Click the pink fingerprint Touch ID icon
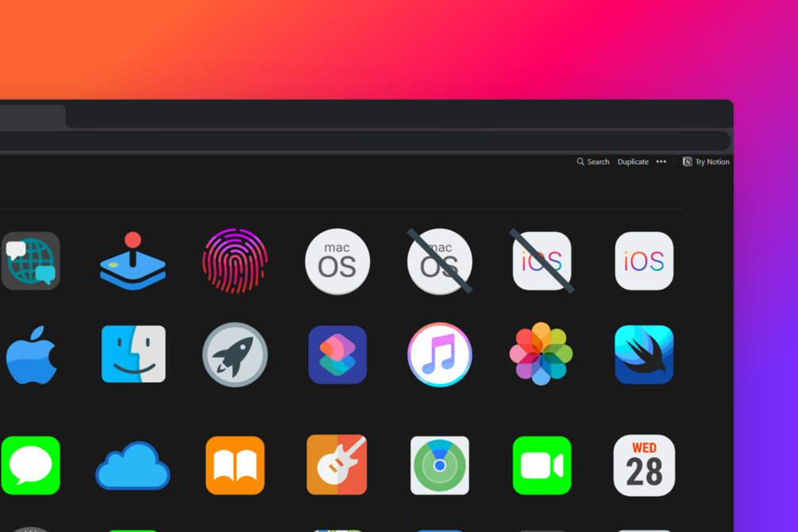This screenshot has width=798, height=532. [235, 261]
